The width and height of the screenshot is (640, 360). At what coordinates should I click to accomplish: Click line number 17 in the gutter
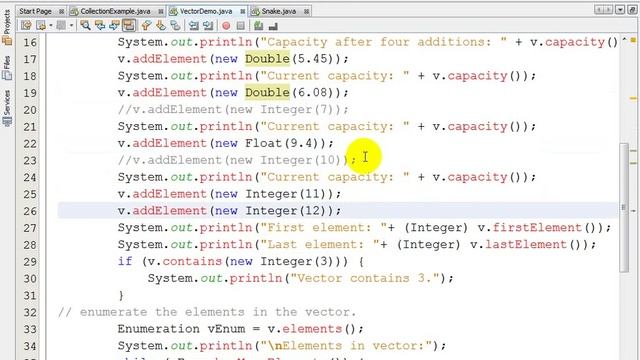30,59
